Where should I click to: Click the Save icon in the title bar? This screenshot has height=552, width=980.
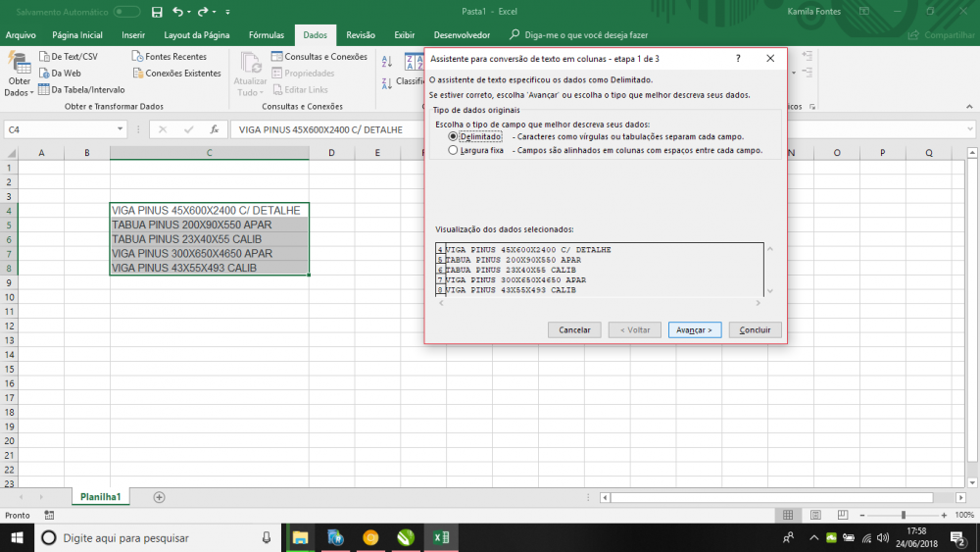(x=157, y=12)
